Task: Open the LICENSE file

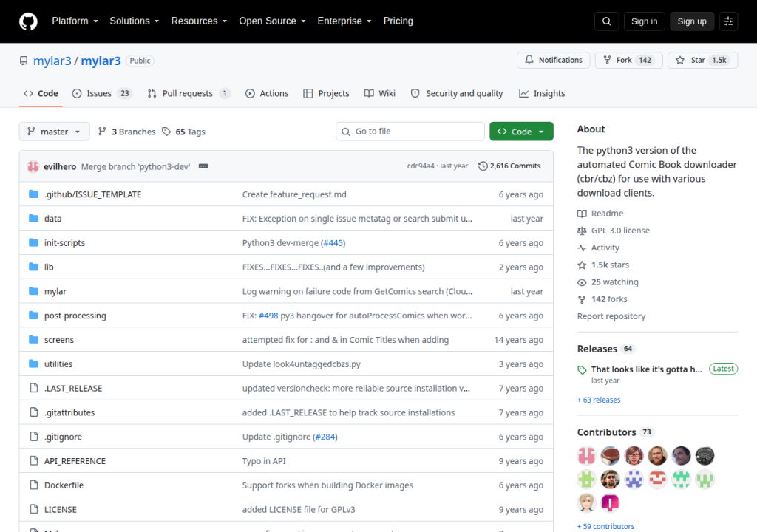Action: coord(61,509)
